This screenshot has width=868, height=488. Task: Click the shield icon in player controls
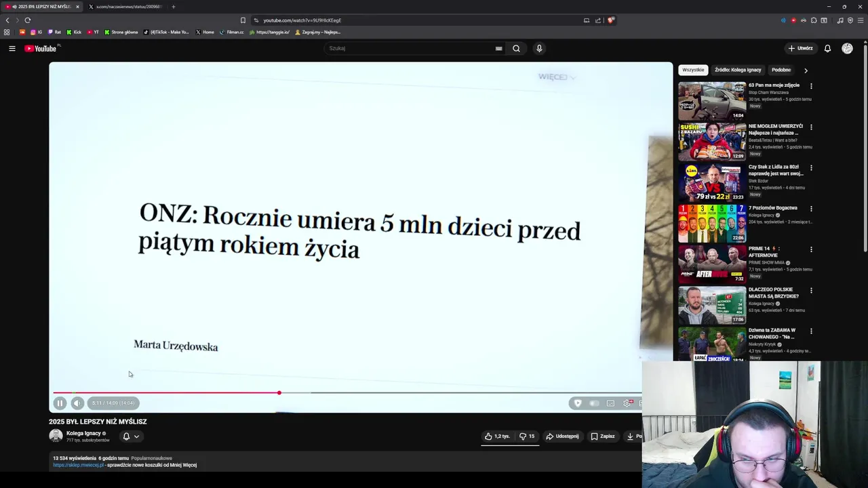(x=578, y=403)
